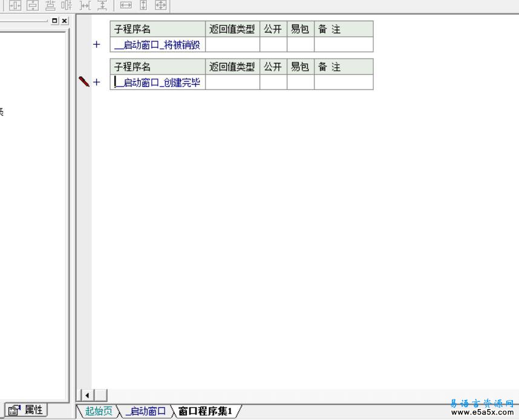Click the horizontal scrollbar left arrow
Image resolution: width=519 pixels, height=420 pixels.
pyautogui.click(x=87, y=395)
